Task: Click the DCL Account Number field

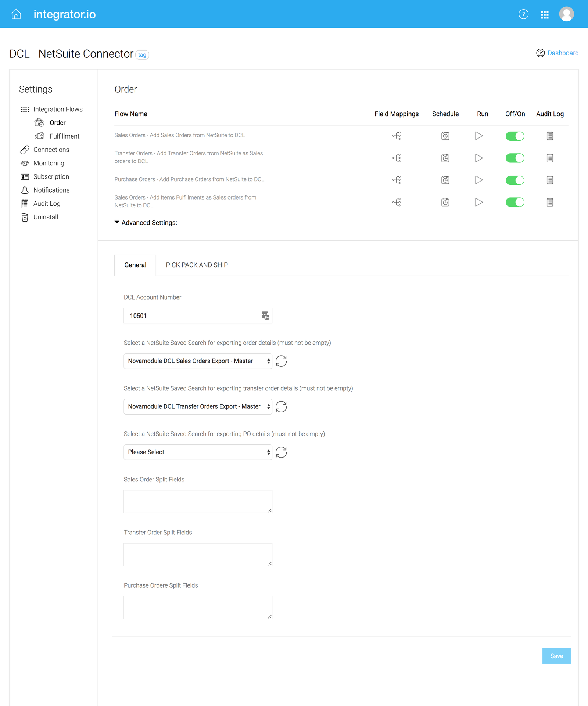Action: pos(198,316)
